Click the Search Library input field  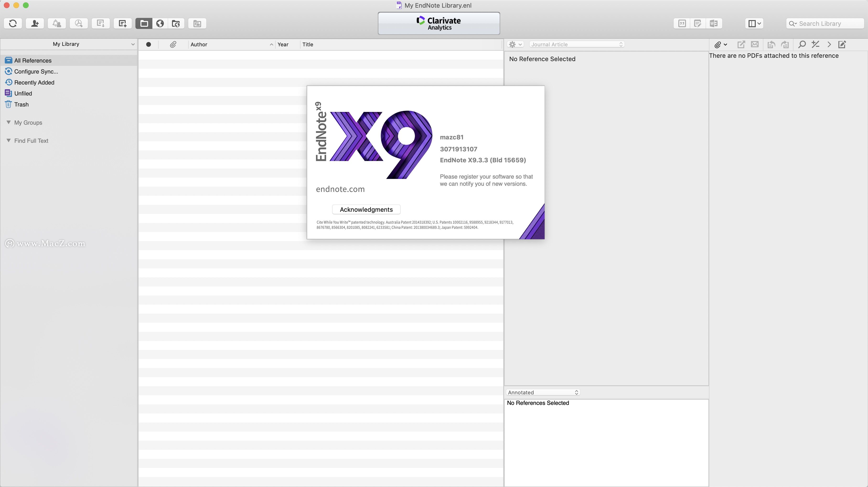tap(825, 23)
